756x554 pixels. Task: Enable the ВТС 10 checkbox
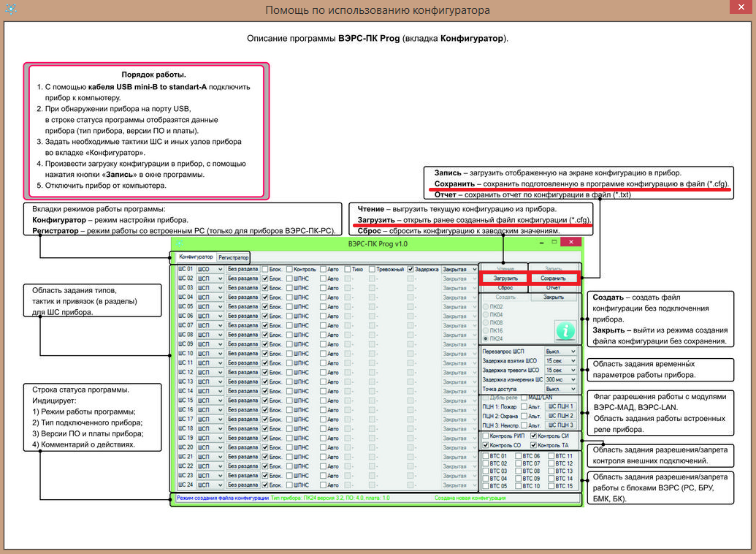point(519,487)
